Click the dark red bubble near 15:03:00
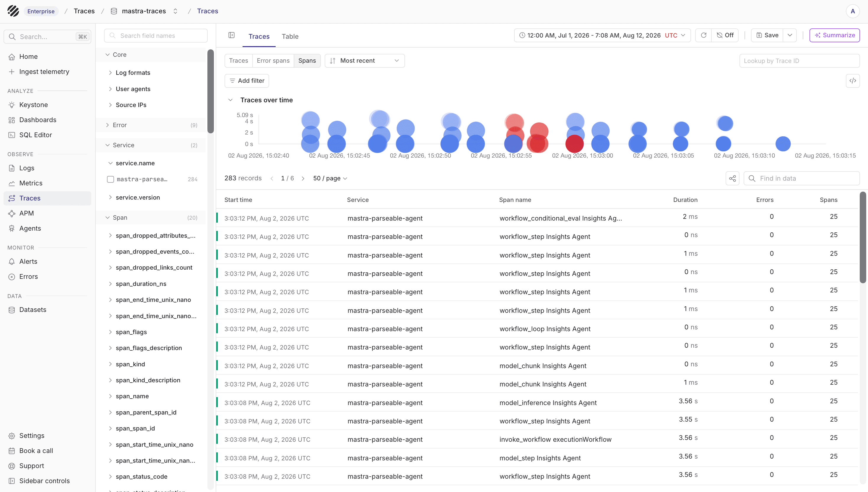 pyautogui.click(x=574, y=144)
